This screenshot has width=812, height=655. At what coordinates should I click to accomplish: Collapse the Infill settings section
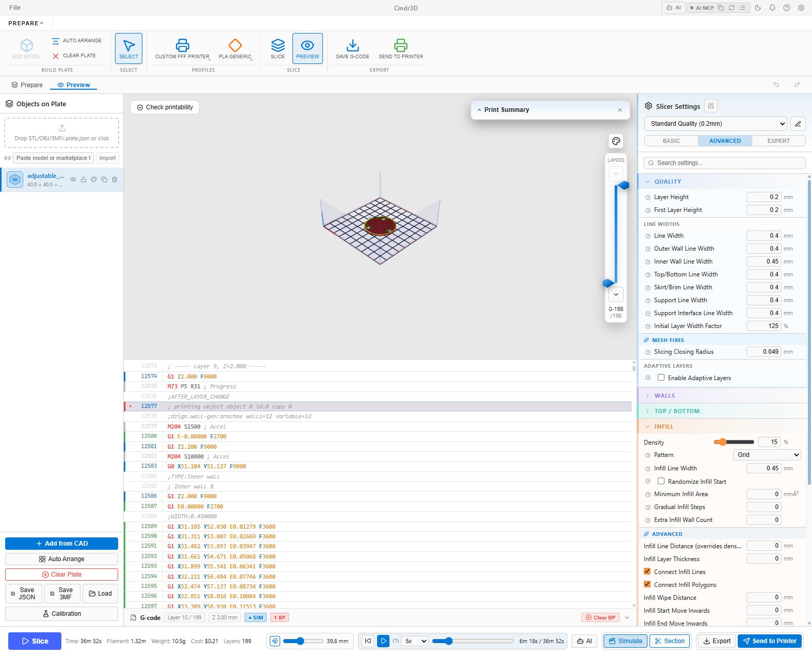(722, 427)
